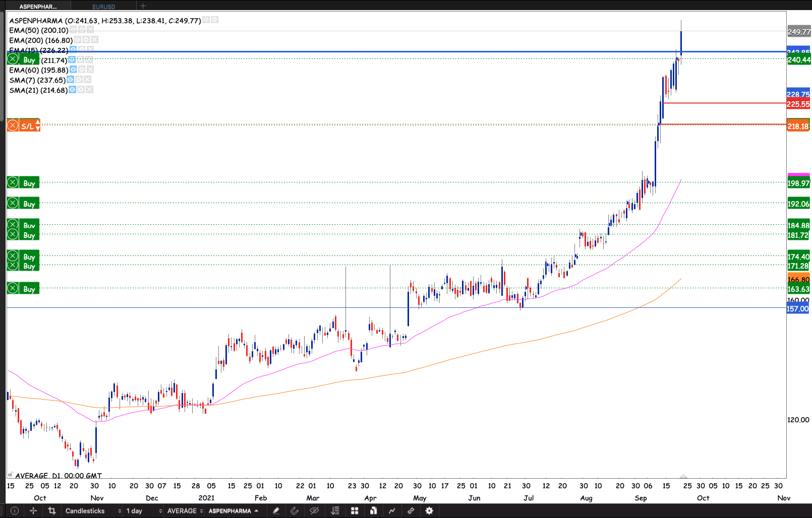Open the 1 day timeframe dropdown
This screenshot has height=518, width=812.
(144, 510)
